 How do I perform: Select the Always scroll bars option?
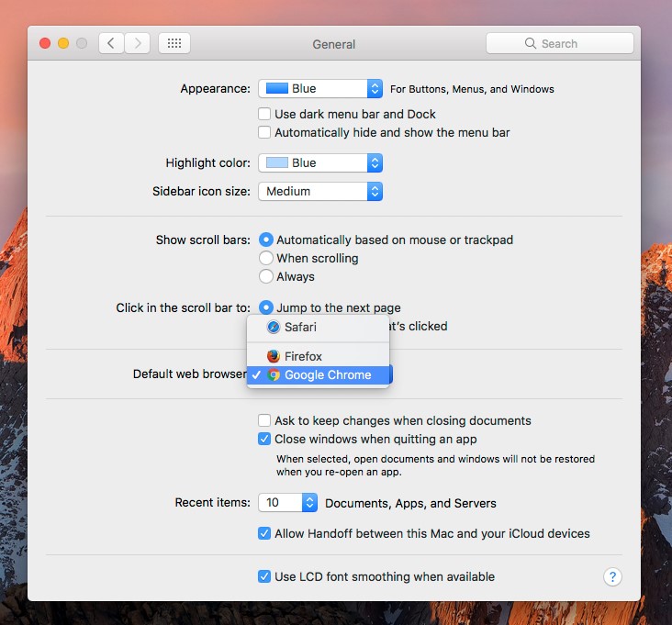pos(266,276)
